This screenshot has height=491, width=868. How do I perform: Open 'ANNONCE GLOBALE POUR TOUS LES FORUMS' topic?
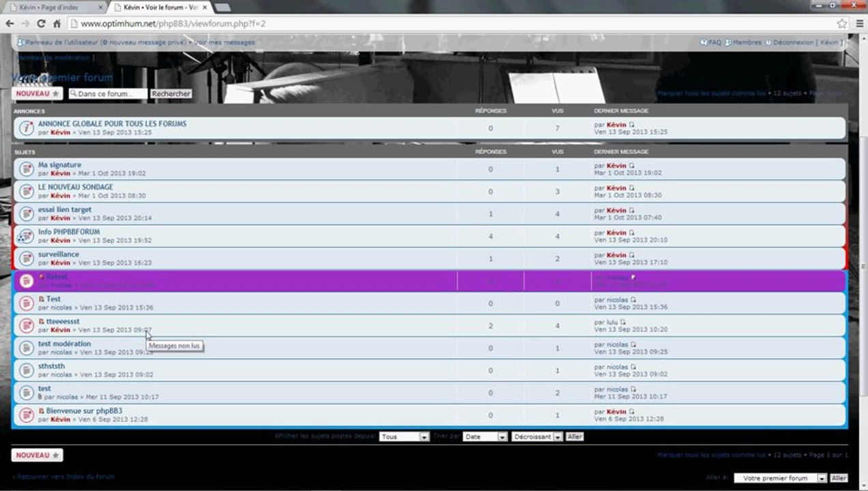click(112, 123)
